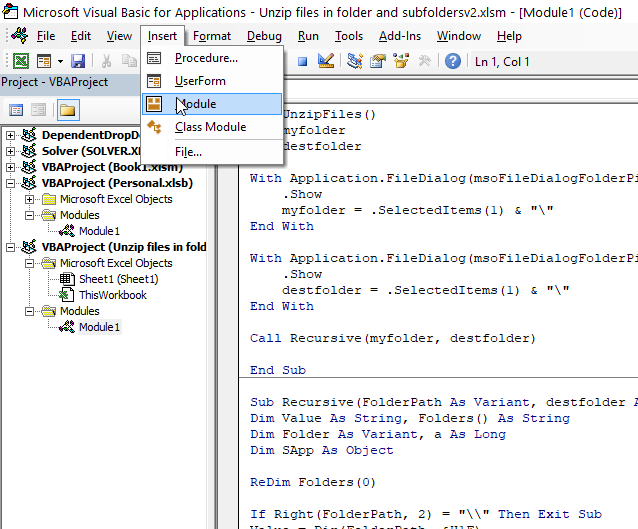This screenshot has height=529, width=638.
Task: Click the Copy icon in toolbar
Action: tap(129, 61)
